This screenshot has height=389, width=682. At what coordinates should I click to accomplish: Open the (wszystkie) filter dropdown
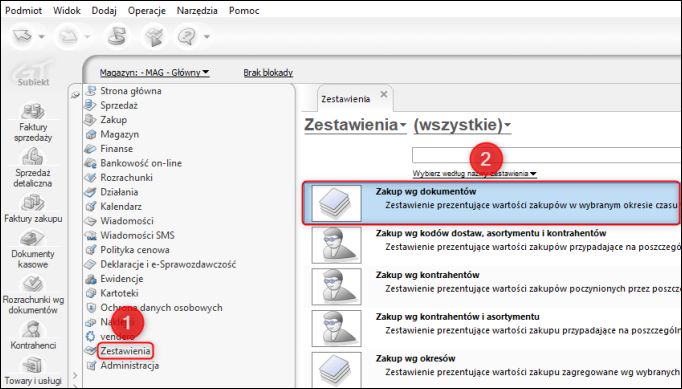462,125
